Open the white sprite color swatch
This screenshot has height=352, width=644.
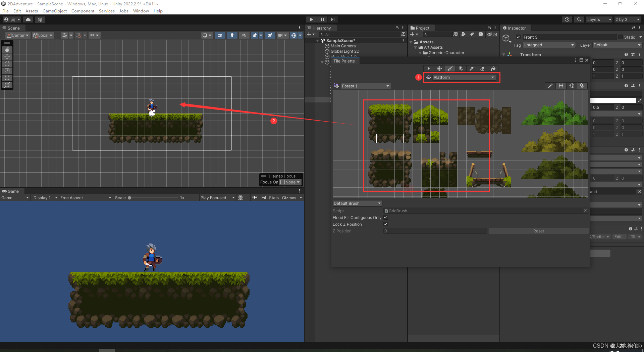click(613, 100)
